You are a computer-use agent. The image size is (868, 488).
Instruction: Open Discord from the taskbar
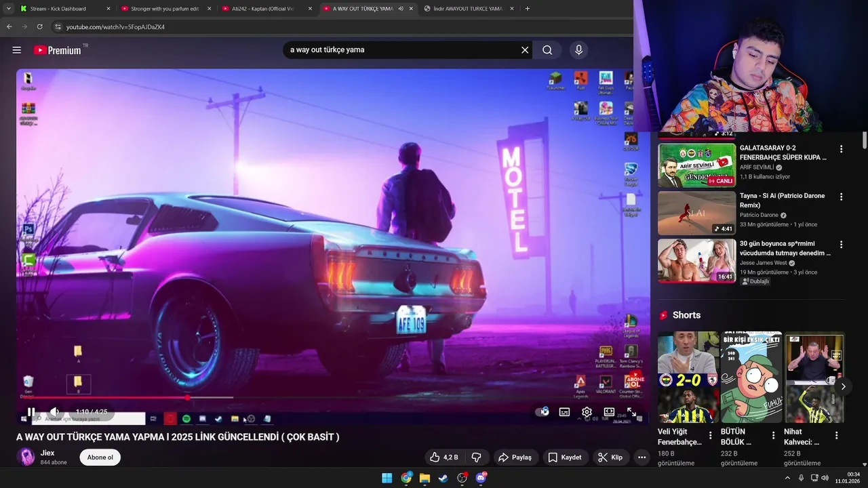pos(481,478)
